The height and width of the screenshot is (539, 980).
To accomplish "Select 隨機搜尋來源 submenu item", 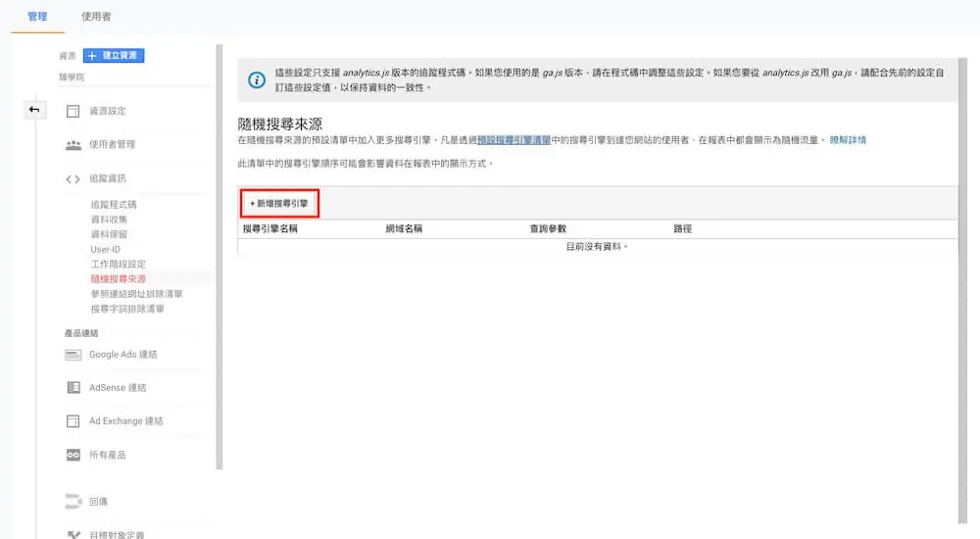I will point(119,279).
